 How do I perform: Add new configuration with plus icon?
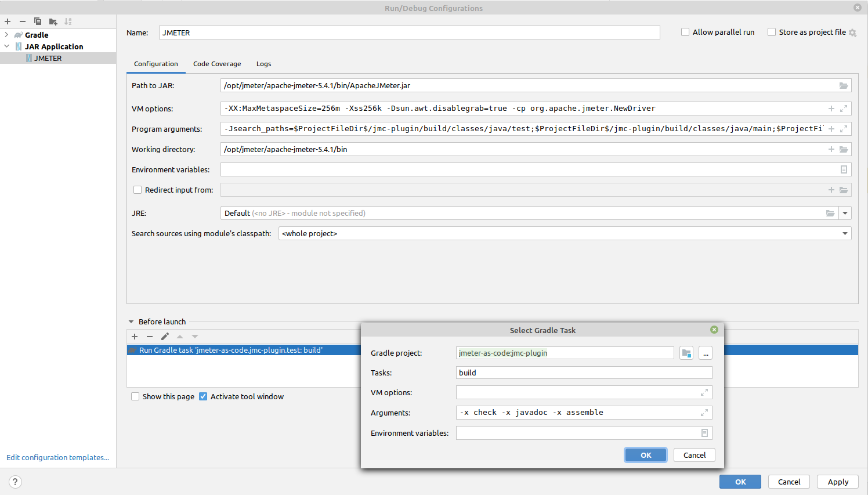pos(8,21)
